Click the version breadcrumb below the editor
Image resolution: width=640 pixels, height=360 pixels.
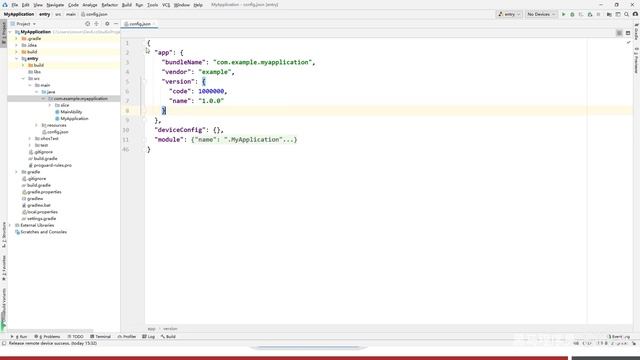coord(170,329)
